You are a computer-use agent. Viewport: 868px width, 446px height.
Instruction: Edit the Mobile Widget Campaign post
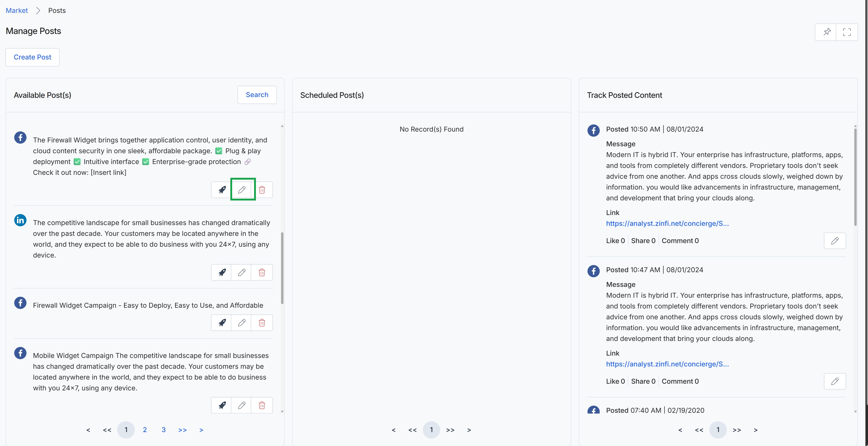[242, 405]
